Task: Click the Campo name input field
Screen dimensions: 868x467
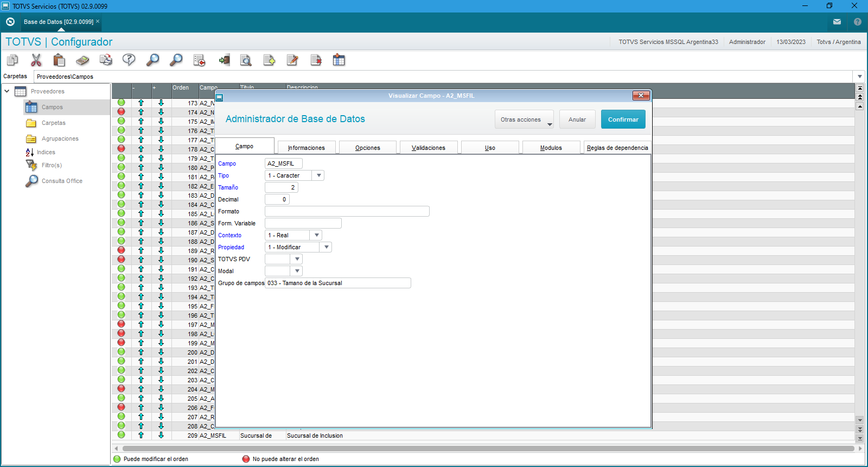Action: [x=284, y=163]
